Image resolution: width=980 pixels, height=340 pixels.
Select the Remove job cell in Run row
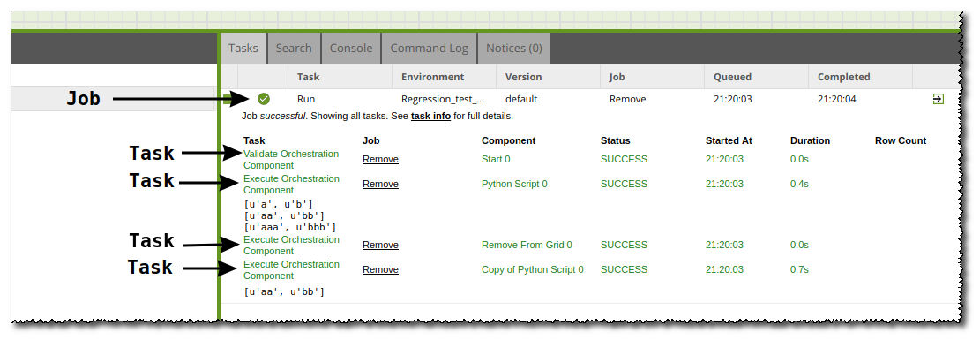point(627,99)
